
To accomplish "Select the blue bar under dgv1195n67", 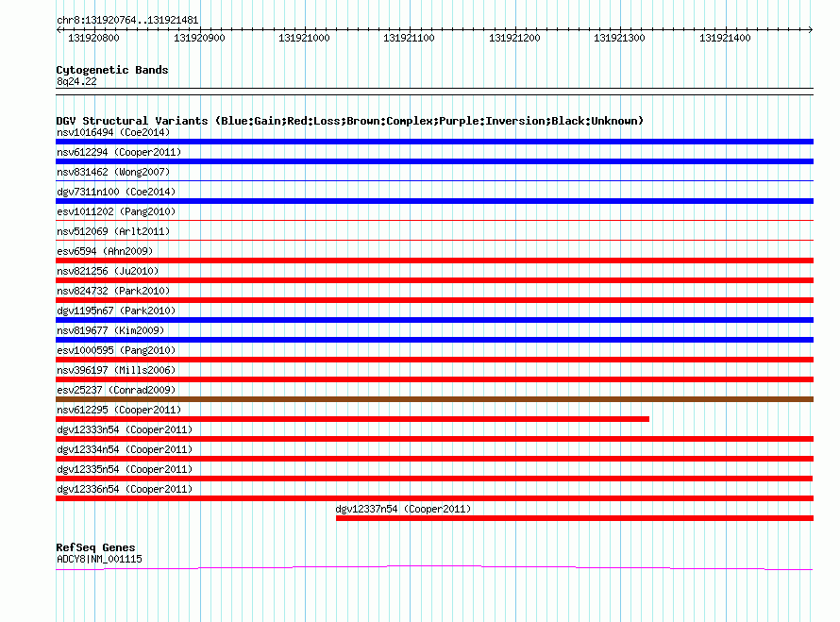I will click(x=434, y=320).
